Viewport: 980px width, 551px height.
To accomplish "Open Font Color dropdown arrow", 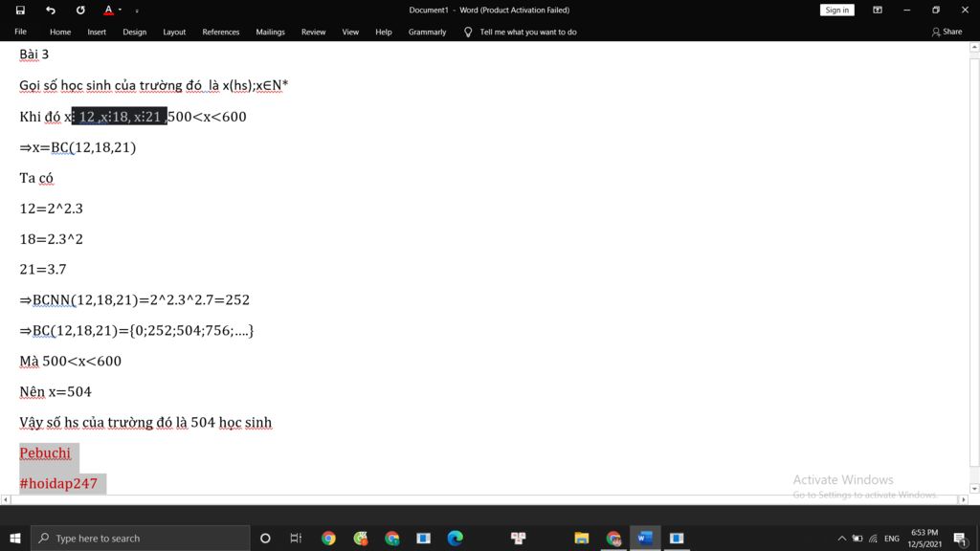I will [x=120, y=10].
